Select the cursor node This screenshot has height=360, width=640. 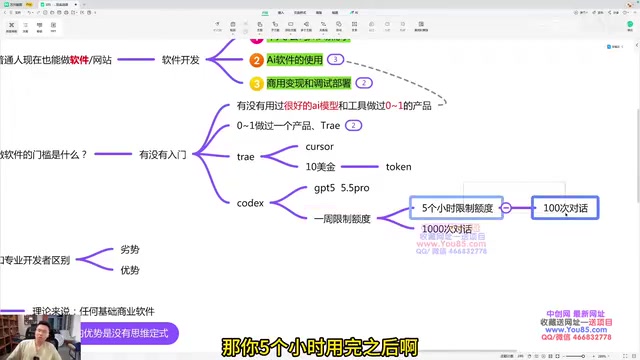click(x=319, y=147)
